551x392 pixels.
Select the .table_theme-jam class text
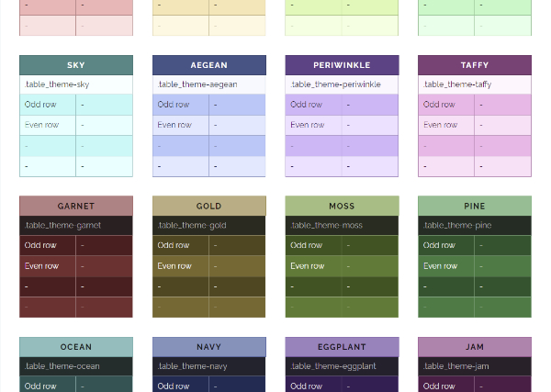click(x=455, y=366)
